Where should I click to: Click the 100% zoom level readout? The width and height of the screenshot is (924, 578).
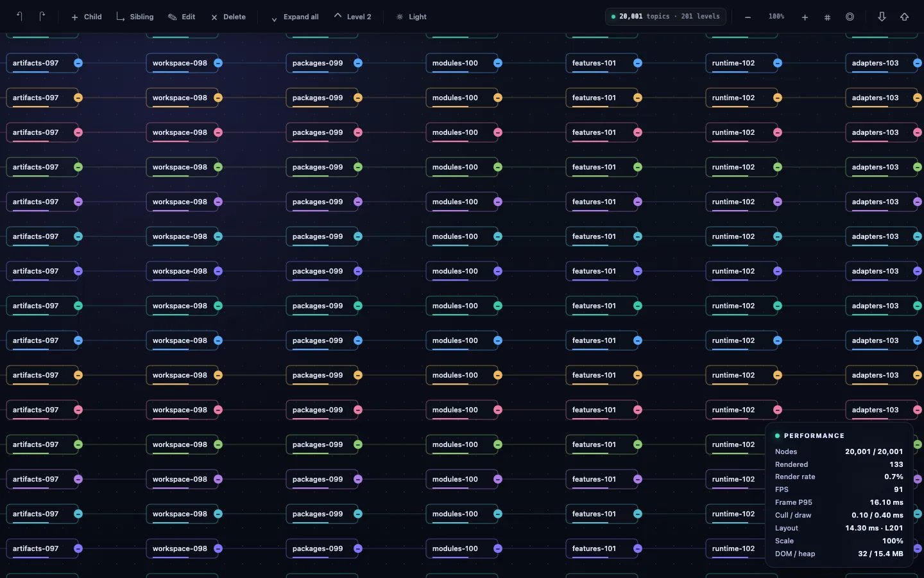[776, 17]
